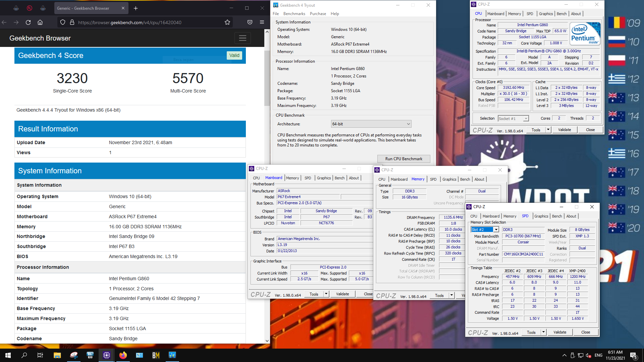Show hidden system tray icons
Viewport: 644px width, 362px height.
pyautogui.click(x=565, y=355)
